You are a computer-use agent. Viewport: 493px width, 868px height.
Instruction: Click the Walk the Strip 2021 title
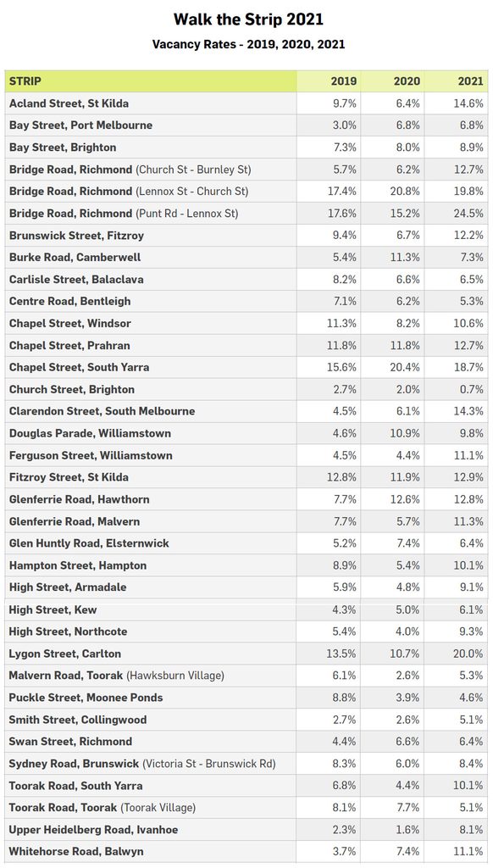248,19
